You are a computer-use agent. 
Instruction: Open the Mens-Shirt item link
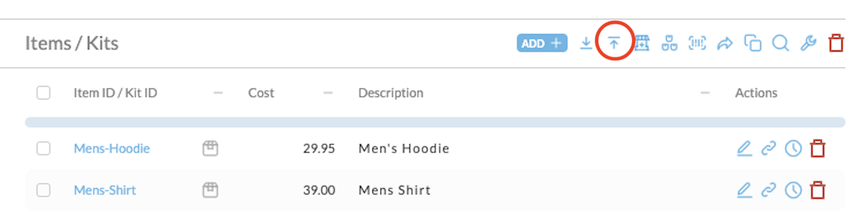pyautogui.click(x=105, y=190)
